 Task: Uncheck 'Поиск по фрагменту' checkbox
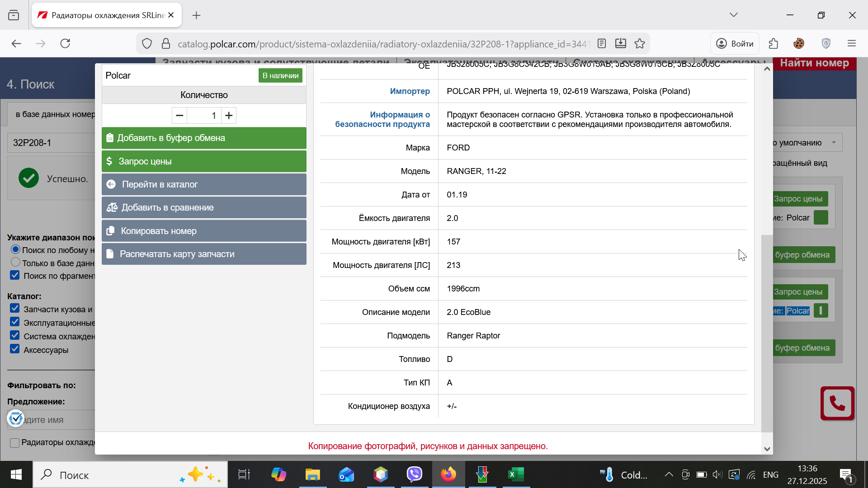[15, 275]
